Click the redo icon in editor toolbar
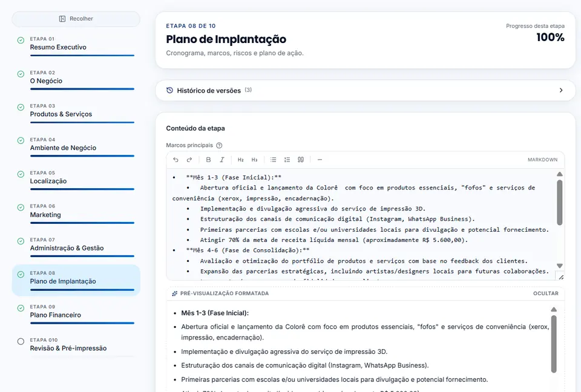Viewport: 581px width, 392px height. click(x=189, y=160)
